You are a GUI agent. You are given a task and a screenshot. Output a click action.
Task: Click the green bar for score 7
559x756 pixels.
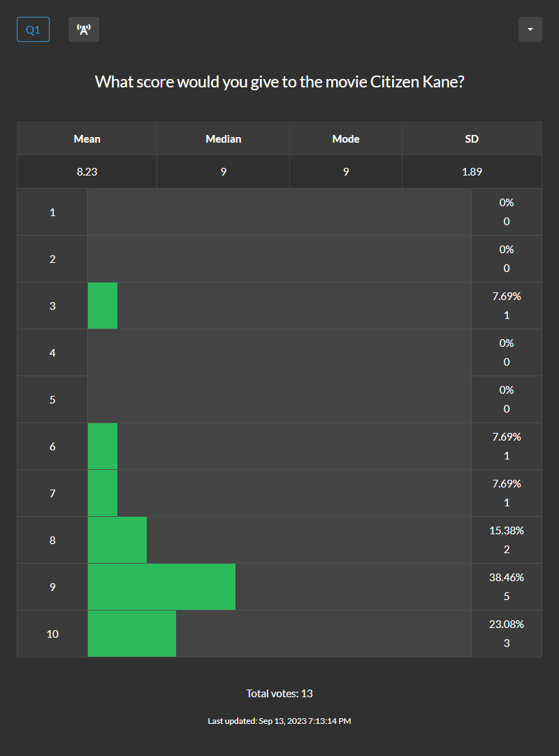pos(102,492)
